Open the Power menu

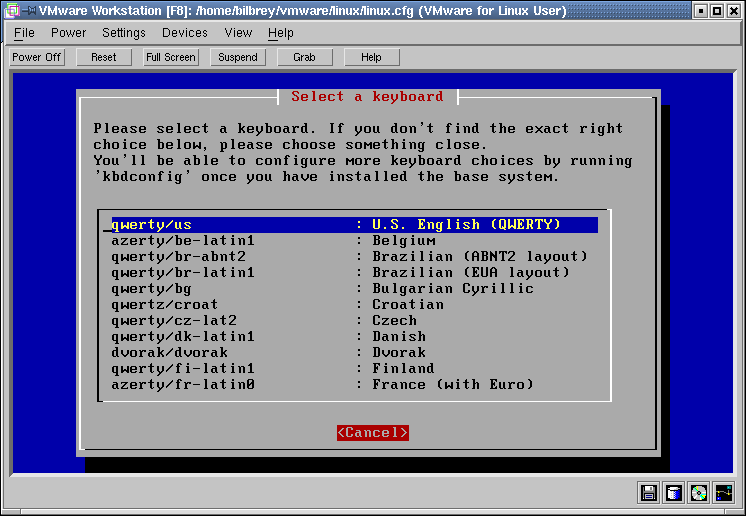[x=68, y=33]
